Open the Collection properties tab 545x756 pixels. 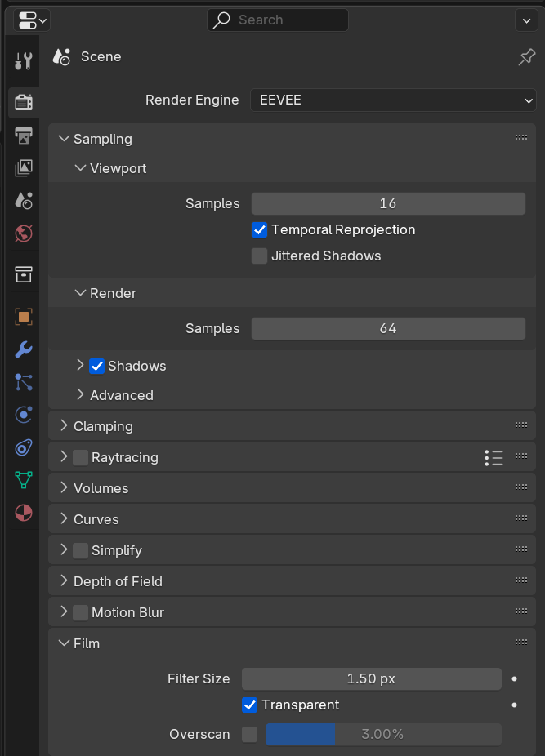(23, 274)
